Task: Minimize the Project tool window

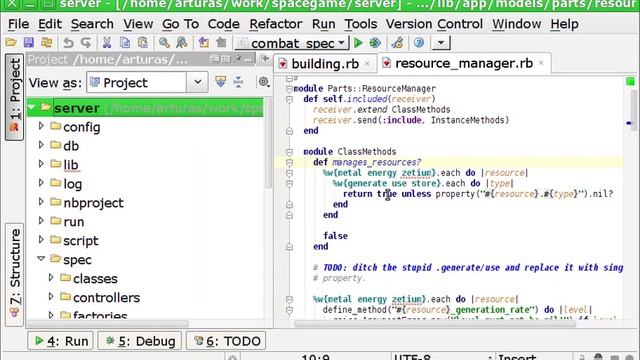Action: click(249, 60)
